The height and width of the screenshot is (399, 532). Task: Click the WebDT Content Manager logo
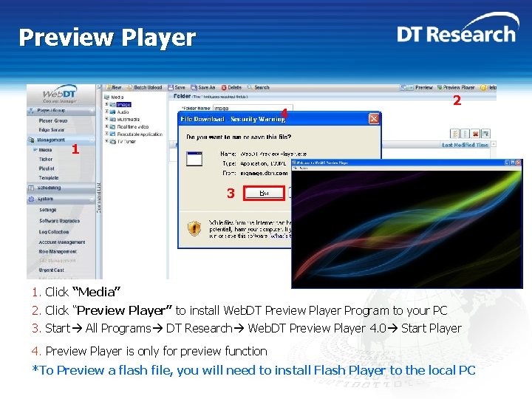[60, 94]
